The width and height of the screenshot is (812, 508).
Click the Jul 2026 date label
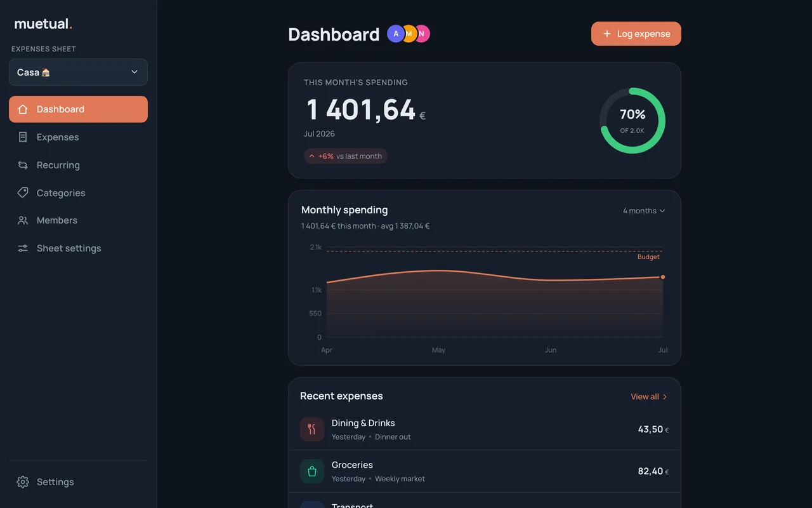point(319,134)
